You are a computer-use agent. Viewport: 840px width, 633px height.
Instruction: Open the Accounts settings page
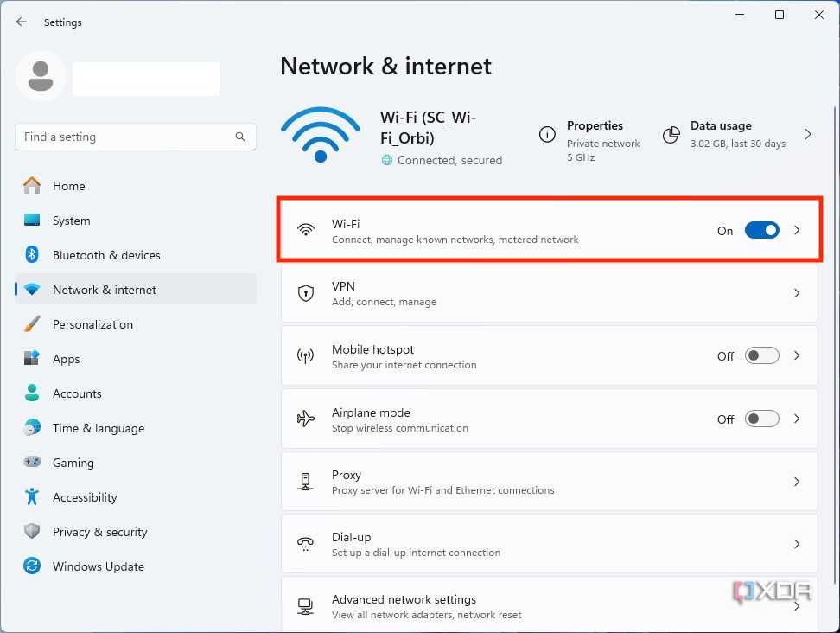[x=136, y=393]
